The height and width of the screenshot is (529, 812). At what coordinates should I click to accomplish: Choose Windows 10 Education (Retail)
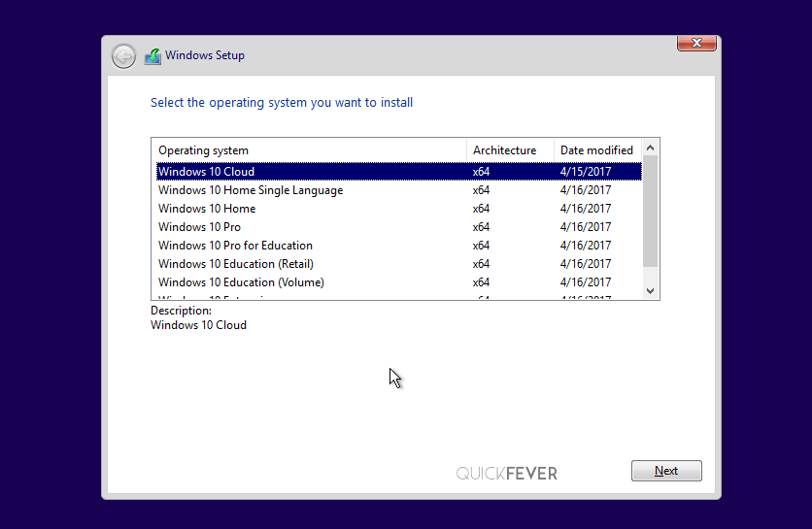pos(399,264)
